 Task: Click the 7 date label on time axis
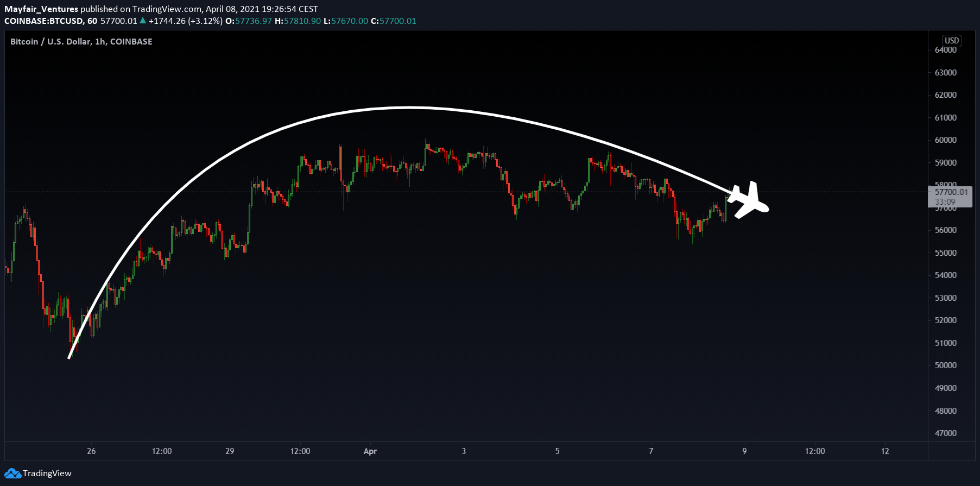pos(651,451)
